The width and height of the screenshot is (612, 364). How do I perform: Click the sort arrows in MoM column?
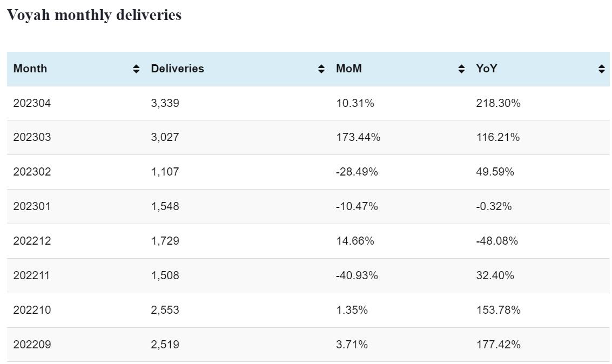[461, 69]
